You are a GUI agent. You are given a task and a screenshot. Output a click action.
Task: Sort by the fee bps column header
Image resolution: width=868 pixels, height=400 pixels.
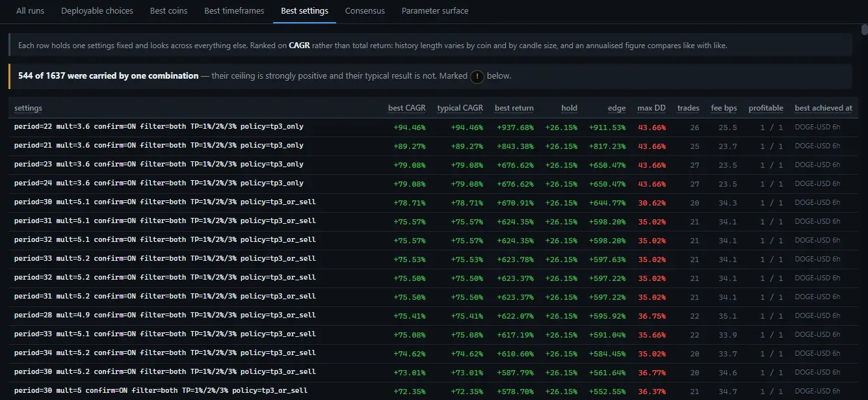point(724,108)
